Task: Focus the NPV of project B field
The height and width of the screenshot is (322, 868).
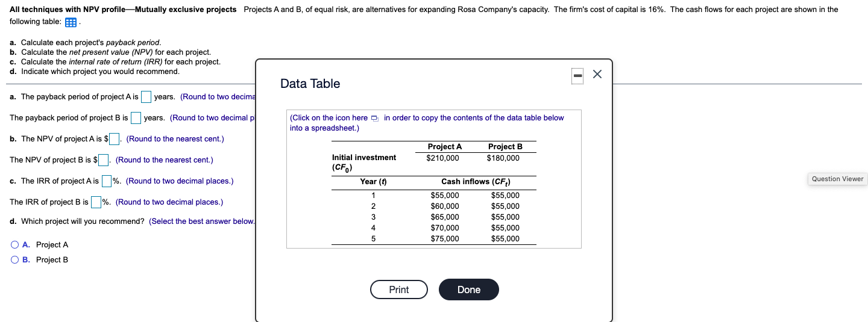Action: [103, 160]
